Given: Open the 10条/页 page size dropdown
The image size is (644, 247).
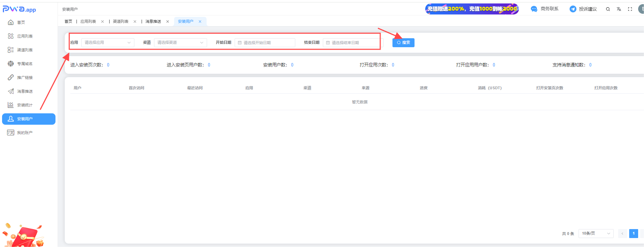Looking at the screenshot, I should coord(596,234).
